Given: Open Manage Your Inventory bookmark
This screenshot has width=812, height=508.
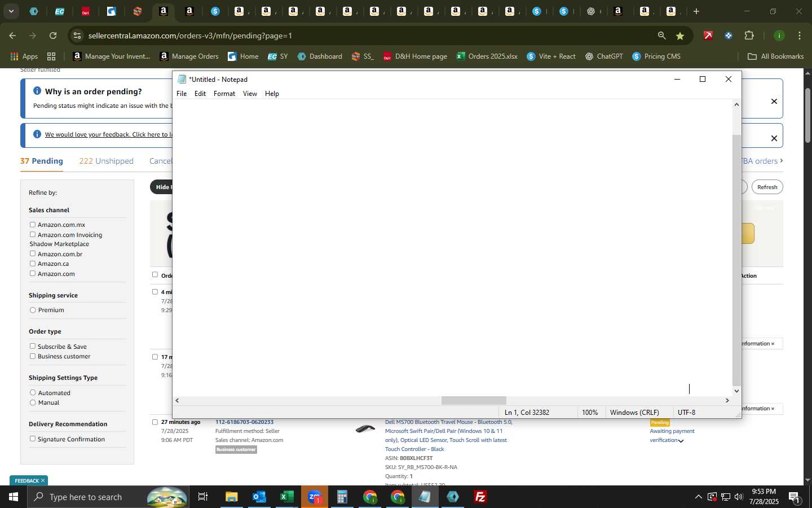Looking at the screenshot, I should point(112,56).
